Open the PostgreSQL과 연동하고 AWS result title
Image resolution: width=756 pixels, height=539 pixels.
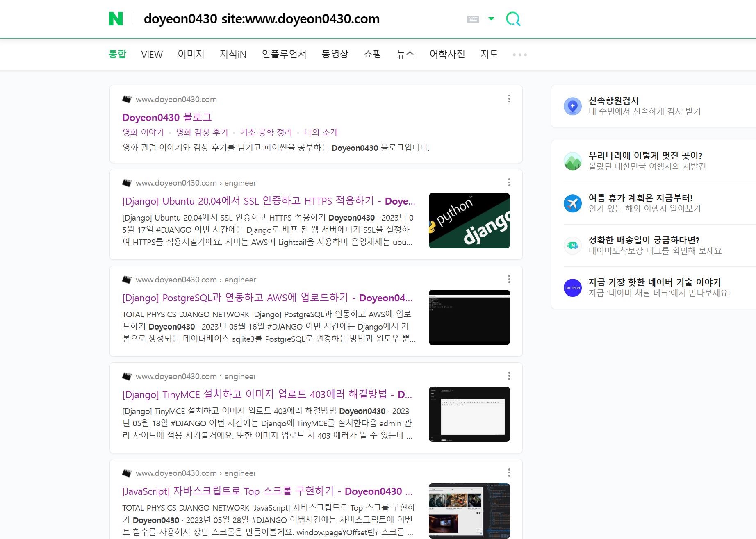click(x=267, y=298)
